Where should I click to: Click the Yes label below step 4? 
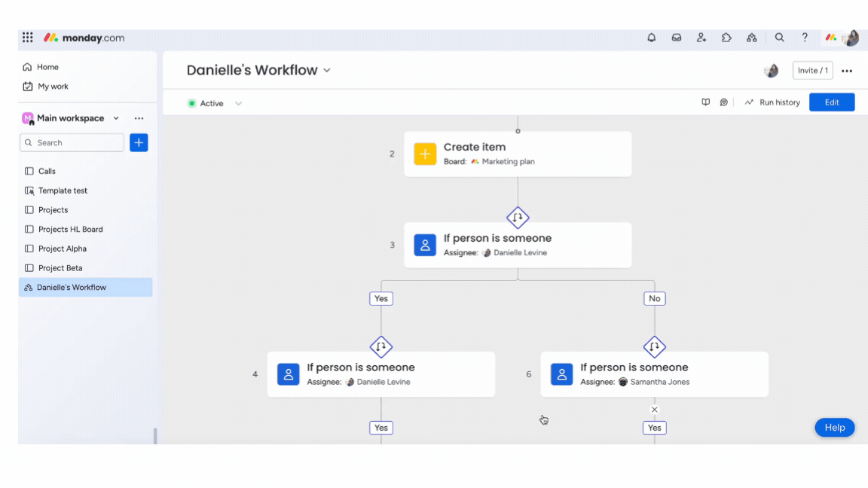[x=381, y=428]
